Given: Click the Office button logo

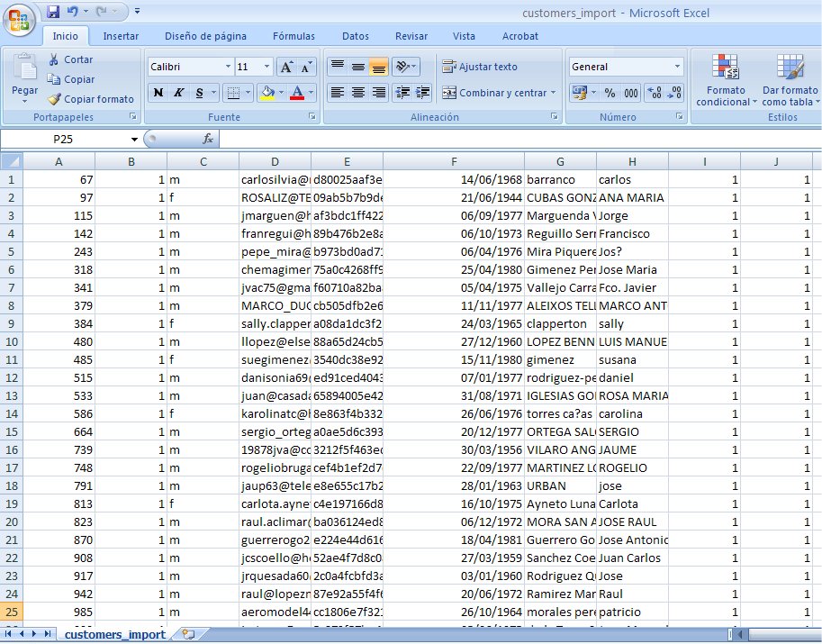Looking at the screenshot, I should coord(19,21).
